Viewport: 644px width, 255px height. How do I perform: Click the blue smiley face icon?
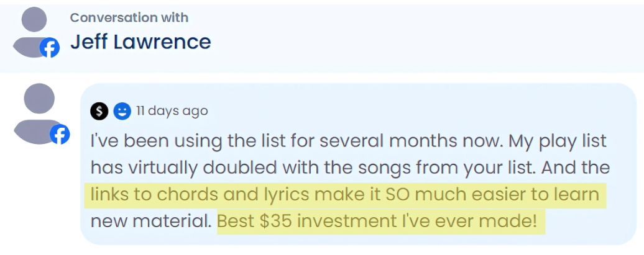pyautogui.click(x=122, y=112)
